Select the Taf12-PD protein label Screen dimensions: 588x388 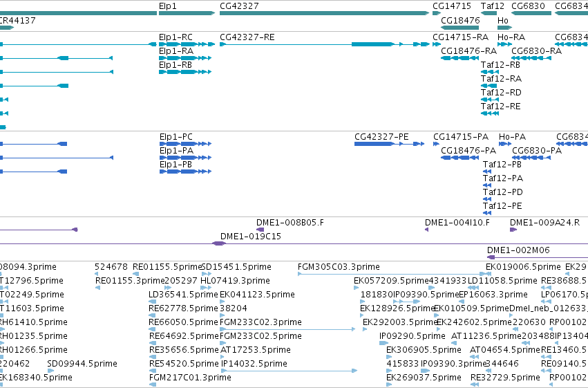[x=503, y=192]
